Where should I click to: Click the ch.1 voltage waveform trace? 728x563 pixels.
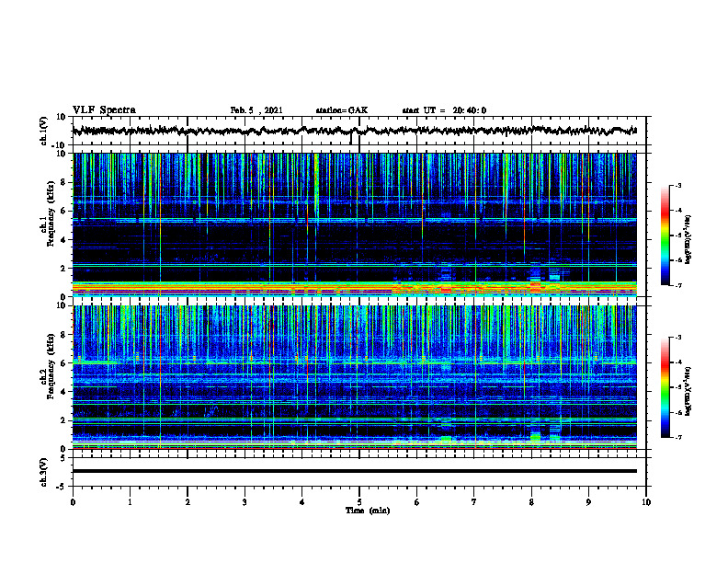[x=354, y=131]
